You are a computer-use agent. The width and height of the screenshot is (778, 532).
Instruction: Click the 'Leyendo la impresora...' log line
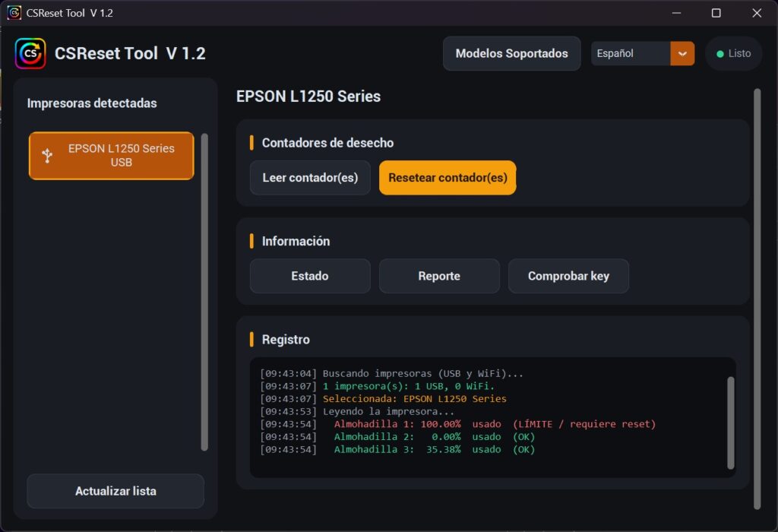[357, 411]
